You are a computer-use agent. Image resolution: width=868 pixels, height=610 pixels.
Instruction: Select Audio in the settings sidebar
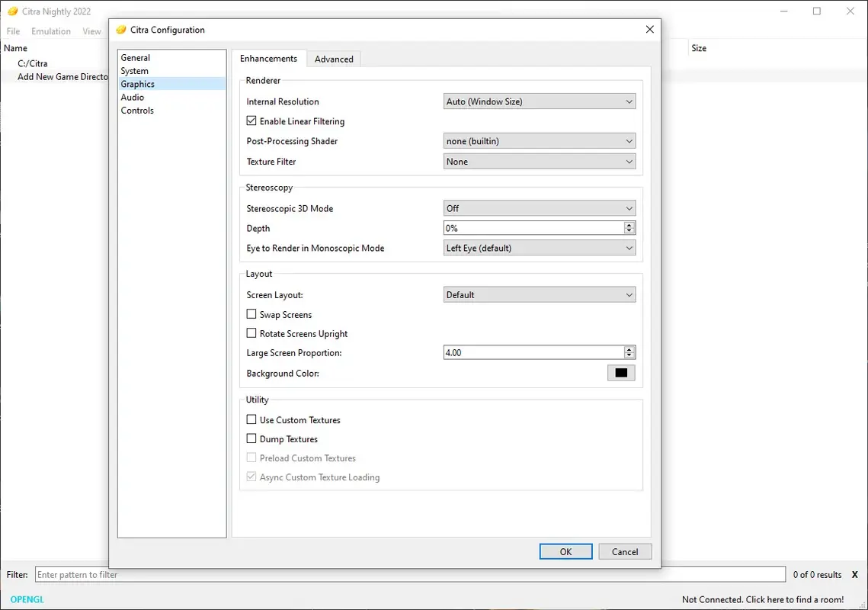(x=132, y=97)
